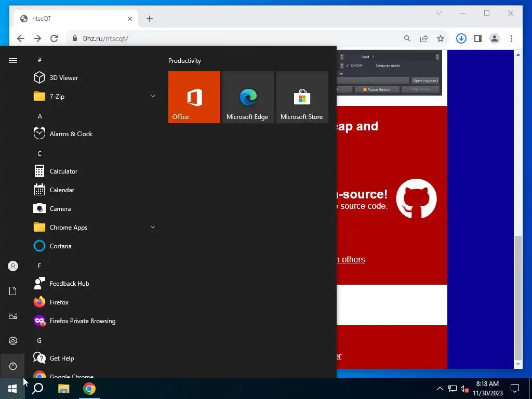Click the page vertical scrollbar thumb
Image resolution: width=532 pixels, height=399 pixels.
click(x=518, y=297)
